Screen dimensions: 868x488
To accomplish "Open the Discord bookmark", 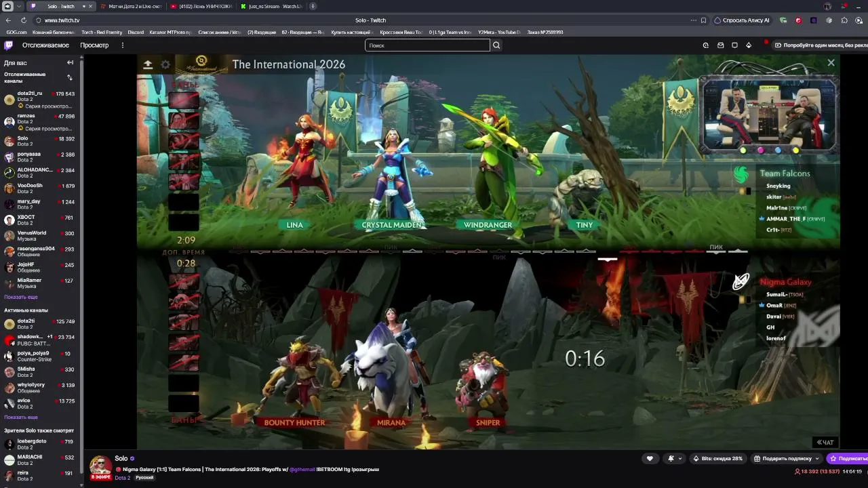I will [136, 33].
